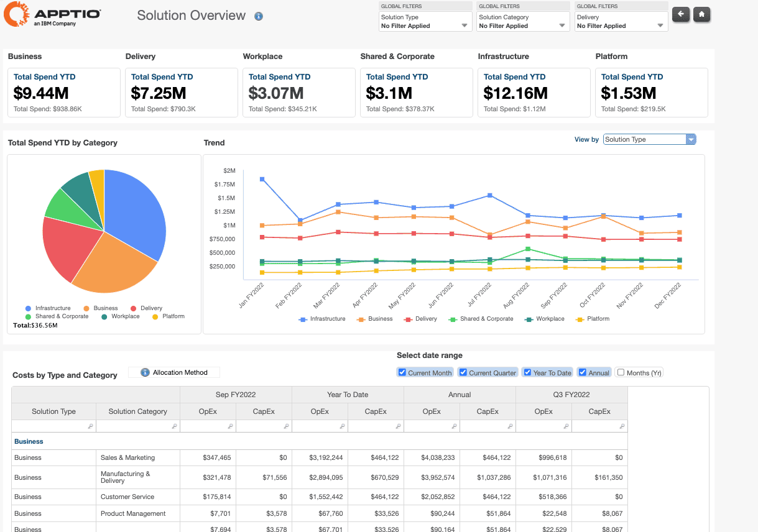
Task: Open the info icon beside Solution Overview
Action: 259,16
